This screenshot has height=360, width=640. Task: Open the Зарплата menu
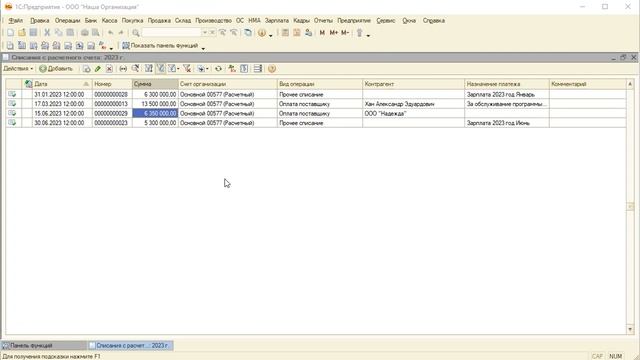[x=277, y=20]
